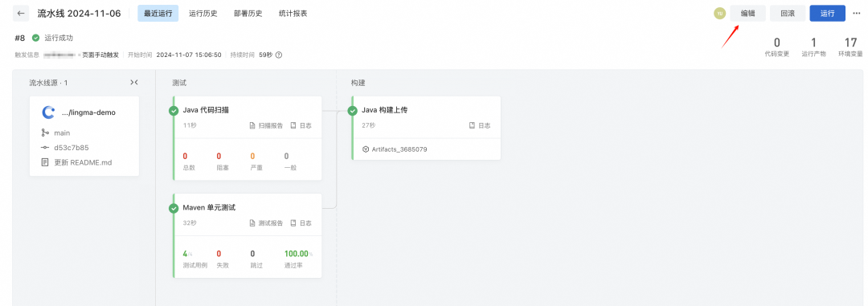Screen dimensions: 868x306
Task: Click the 17 环境变量 counter
Action: (x=850, y=47)
